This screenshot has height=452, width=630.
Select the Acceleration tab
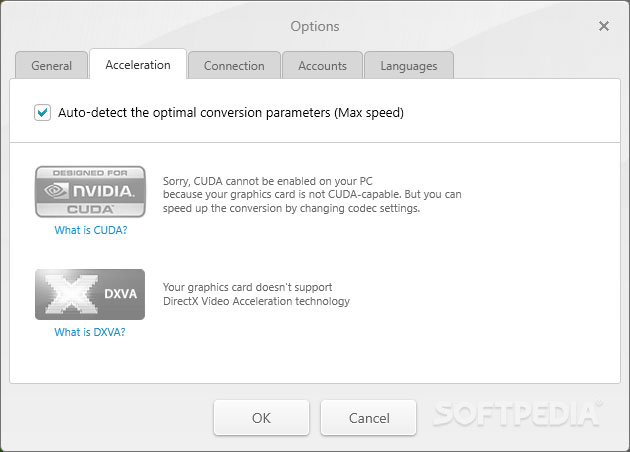pyautogui.click(x=138, y=65)
